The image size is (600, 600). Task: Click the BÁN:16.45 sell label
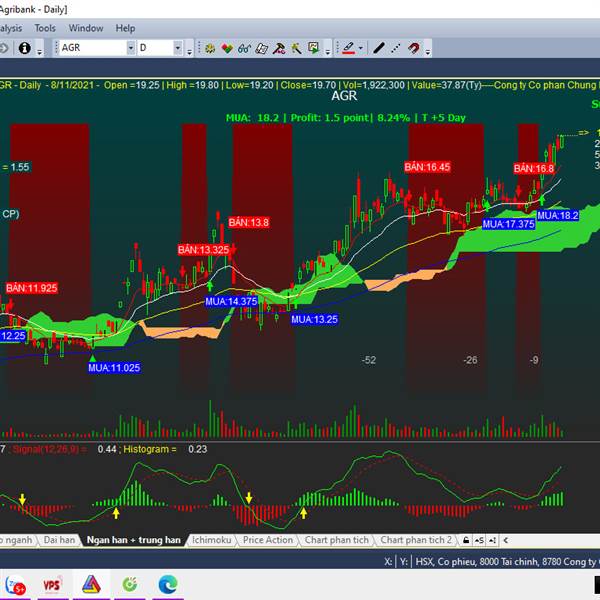[x=427, y=167]
